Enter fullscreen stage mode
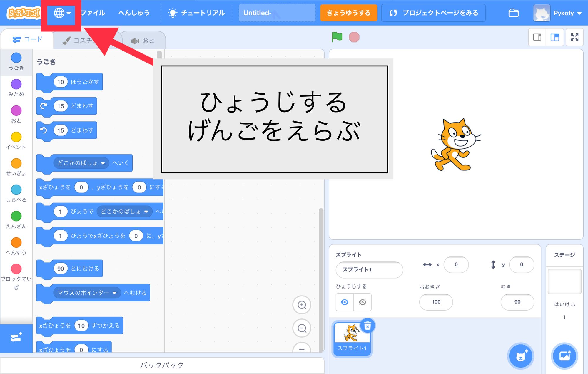Viewport: 588px width, 374px height. coord(574,37)
